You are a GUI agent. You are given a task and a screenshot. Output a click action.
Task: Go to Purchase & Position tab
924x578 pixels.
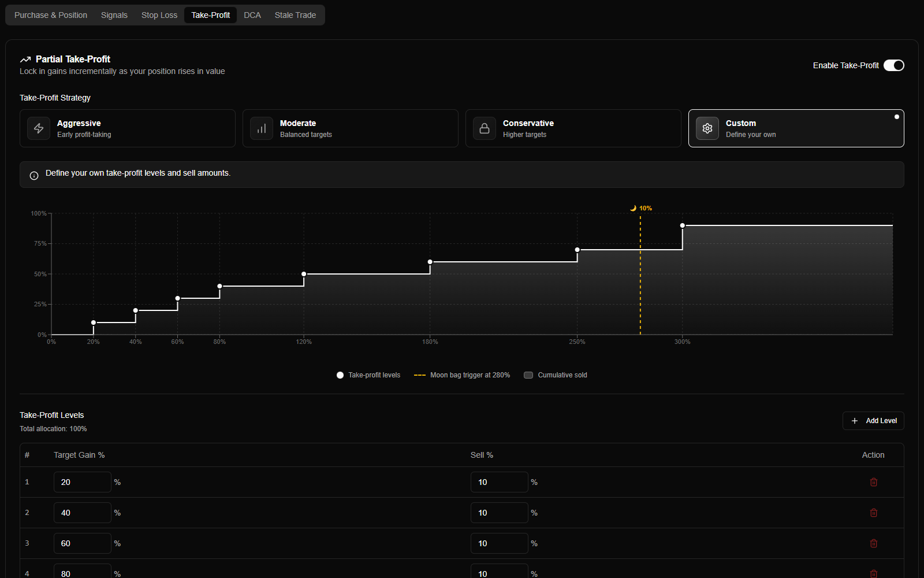pyautogui.click(x=51, y=15)
